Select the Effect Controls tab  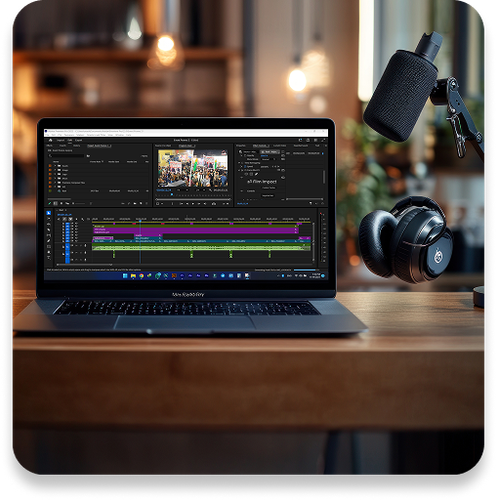click(x=261, y=146)
